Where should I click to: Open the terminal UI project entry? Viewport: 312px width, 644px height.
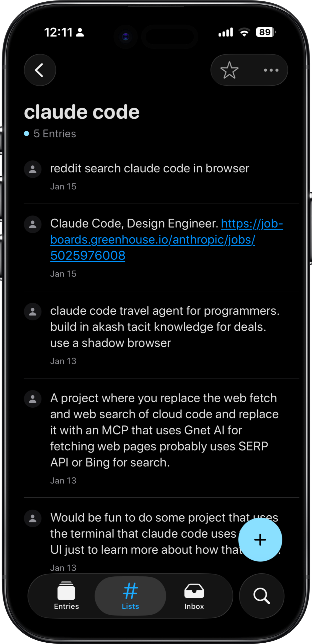[x=143, y=534]
